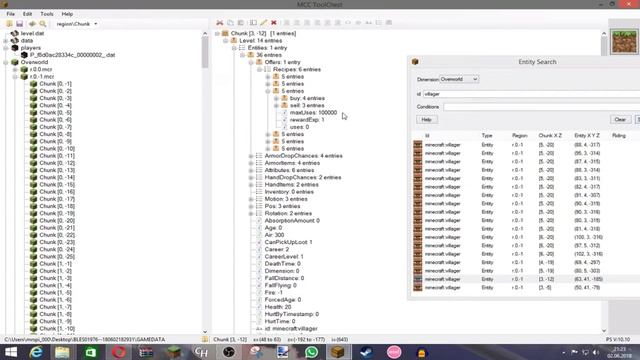This screenshot has width=640, height=360.
Task: Open the Tools menu
Action: 47,14
